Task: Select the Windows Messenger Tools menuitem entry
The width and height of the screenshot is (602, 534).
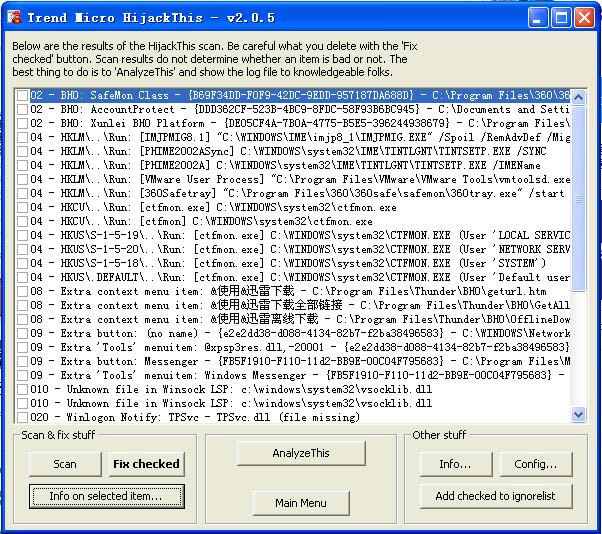Action: (x=298, y=375)
